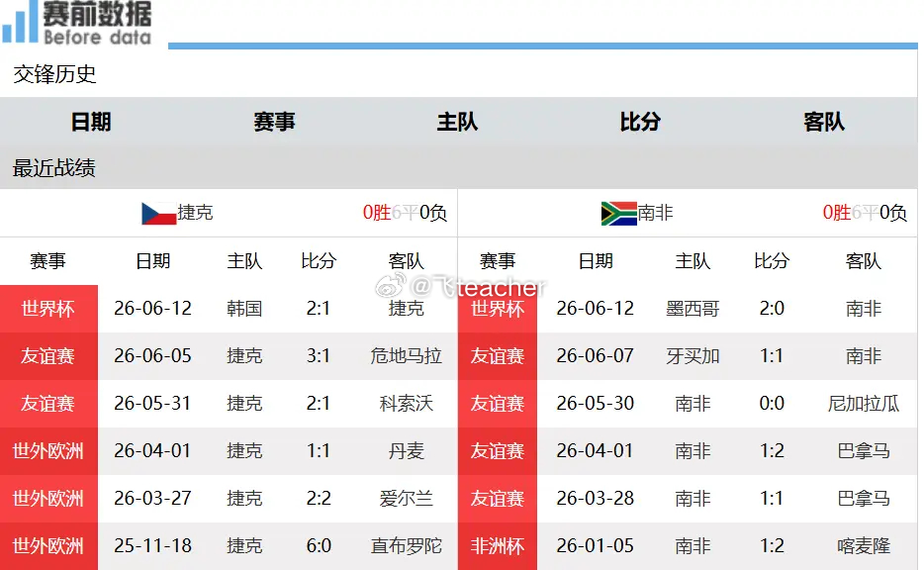924x570 pixels.
Task: Click the 1:2 score against 喀麦隆
Action: [x=772, y=546]
